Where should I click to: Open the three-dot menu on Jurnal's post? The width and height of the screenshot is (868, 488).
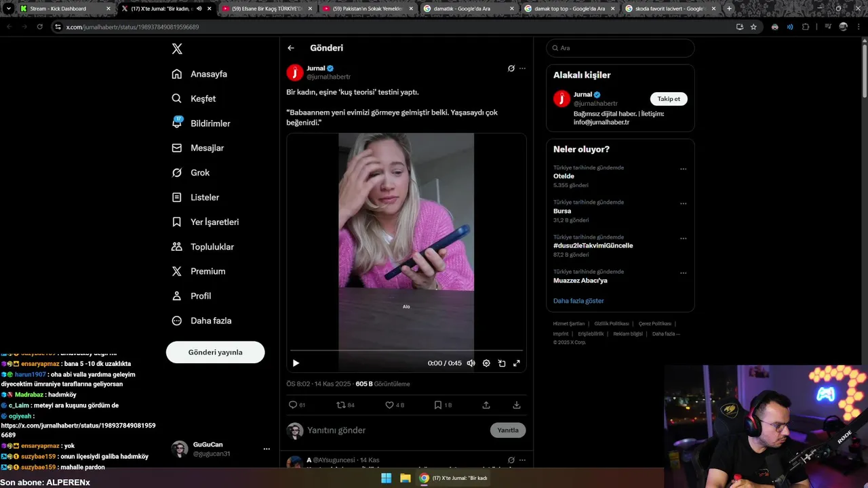(522, 68)
